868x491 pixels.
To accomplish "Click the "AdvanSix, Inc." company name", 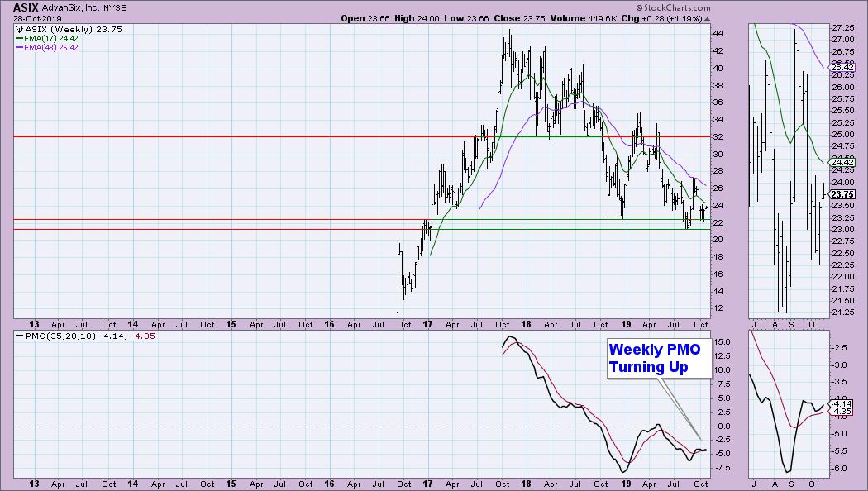I will click(x=69, y=8).
